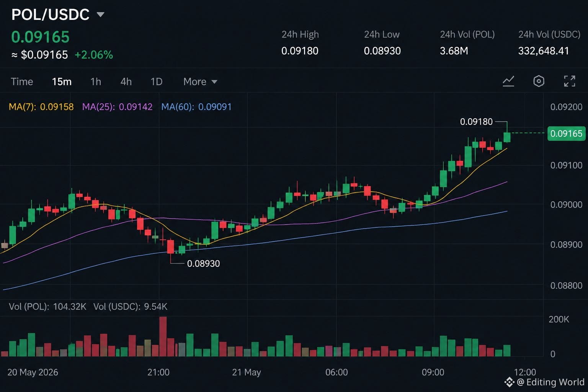This screenshot has height=392, width=588.
Task: Click the 24h Vol (POL) value 3.68M
Action: click(x=454, y=51)
